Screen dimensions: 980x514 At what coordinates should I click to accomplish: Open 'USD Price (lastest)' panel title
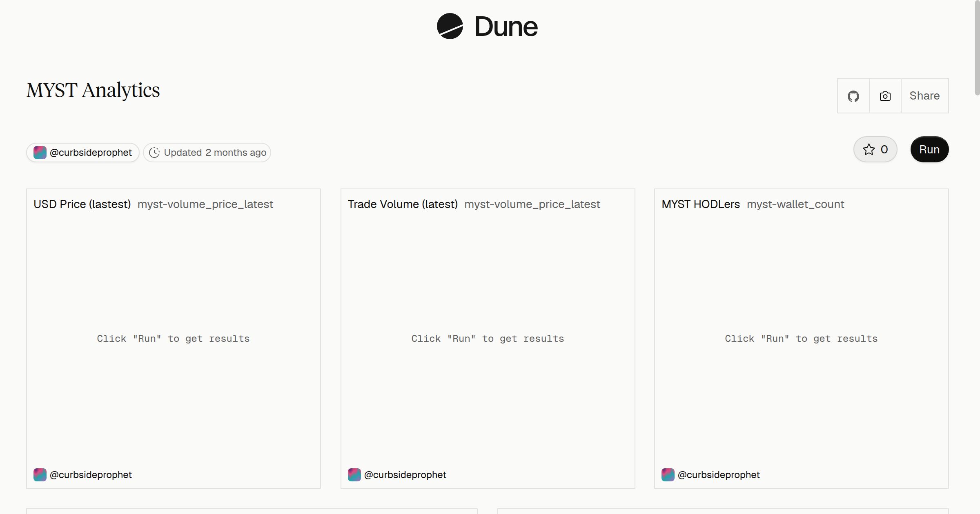(82, 204)
